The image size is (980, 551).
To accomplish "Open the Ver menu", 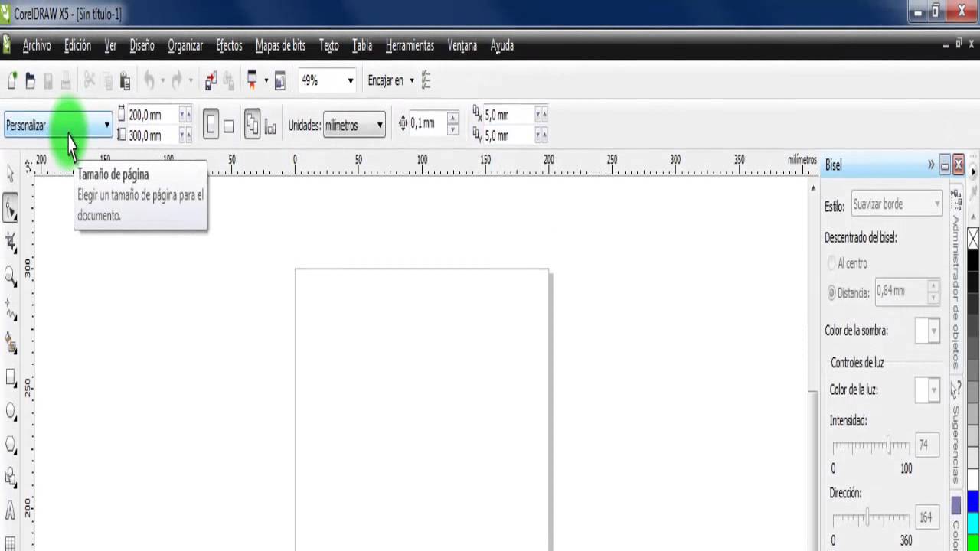I will pos(110,46).
